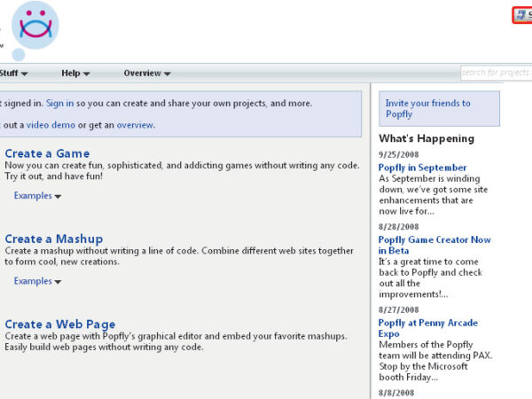Click the Create a Game heading

47,153
